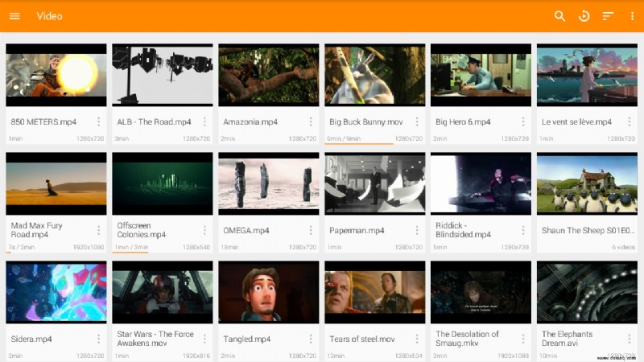Open the search icon in toolbar
644x362 pixels.
pyautogui.click(x=559, y=16)
